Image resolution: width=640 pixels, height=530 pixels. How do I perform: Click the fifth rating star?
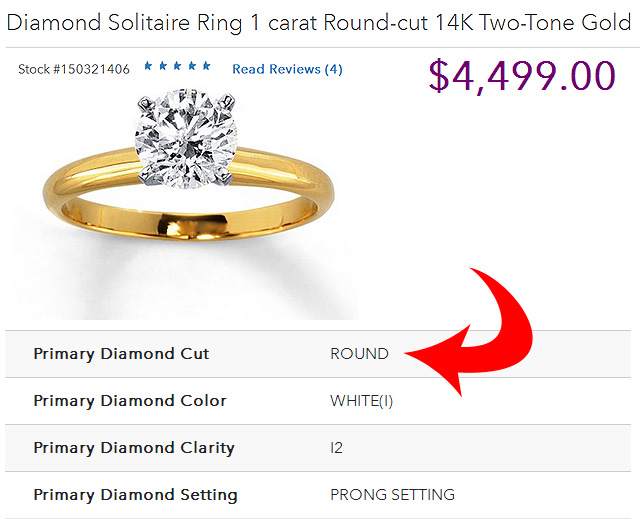[x=207, y=66]
